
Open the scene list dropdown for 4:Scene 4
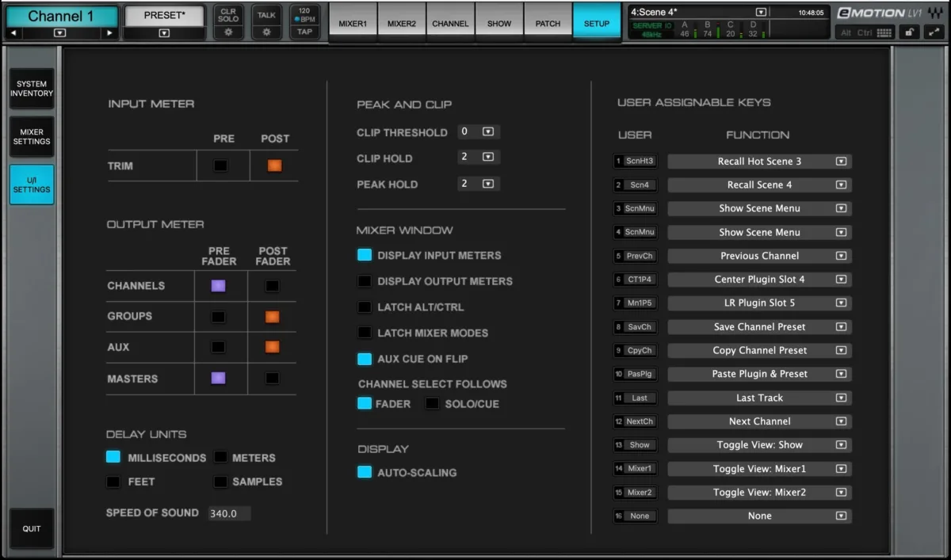point(761,13)
